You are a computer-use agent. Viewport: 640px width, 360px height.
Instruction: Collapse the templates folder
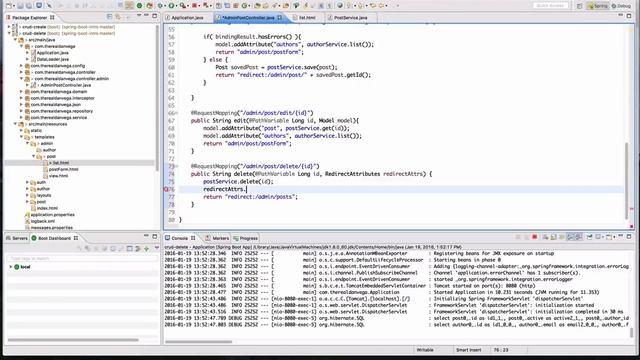point(21,137)
